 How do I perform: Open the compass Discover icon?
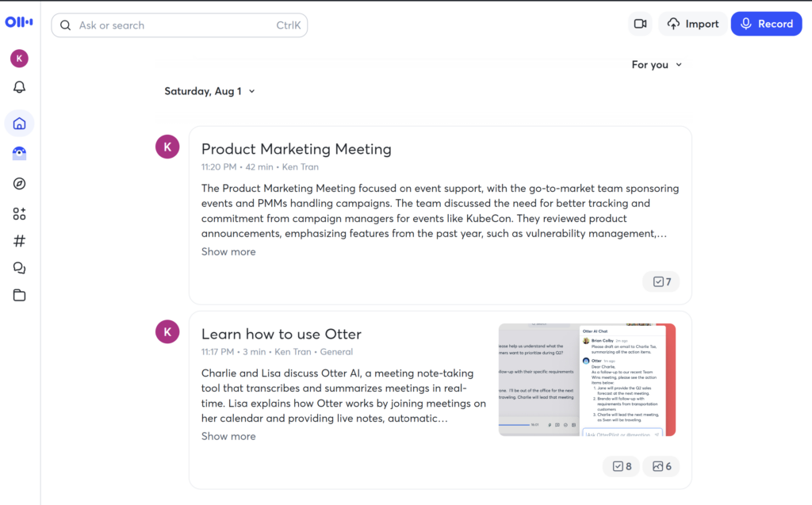pyautogui.click(x=19, y=183)
